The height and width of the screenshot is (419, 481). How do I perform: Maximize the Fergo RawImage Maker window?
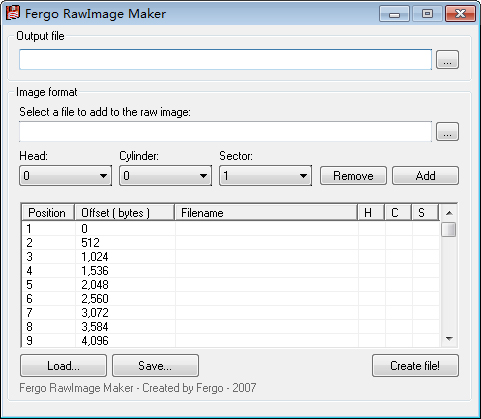pos(427,14)
